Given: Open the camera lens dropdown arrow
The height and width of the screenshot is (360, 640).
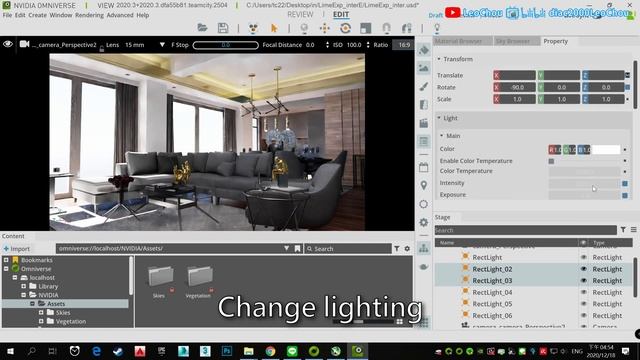Looking at the screenshot, I should [x=162, y=44].
